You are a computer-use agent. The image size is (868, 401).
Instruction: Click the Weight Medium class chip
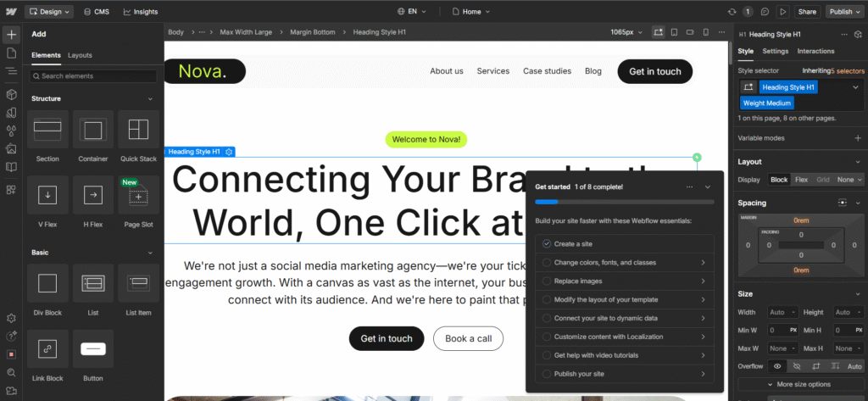point(766,103)
